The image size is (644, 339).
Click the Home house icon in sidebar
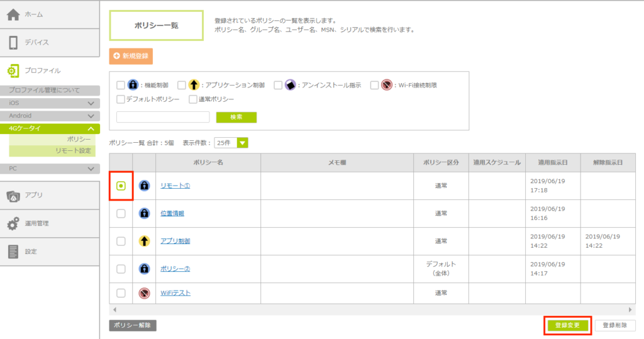tap(13, 14)
